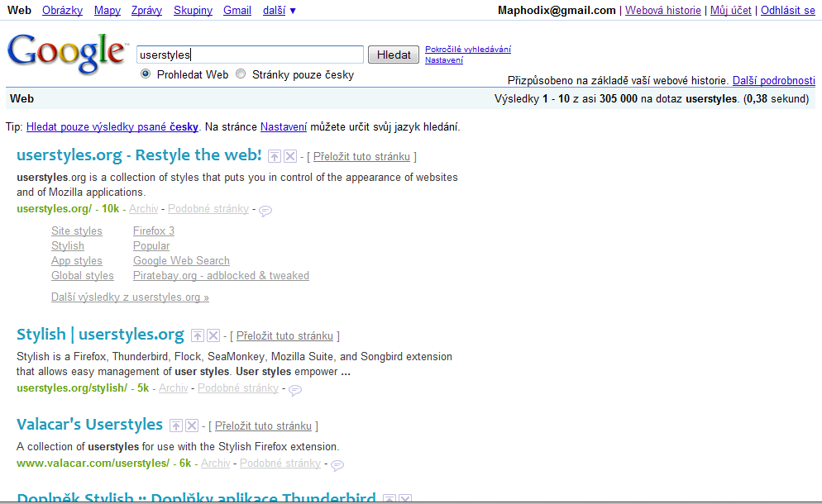Open Další podrobnosti link
The width and height of the screenshot is (822, 504).
(x=774, y=81)
